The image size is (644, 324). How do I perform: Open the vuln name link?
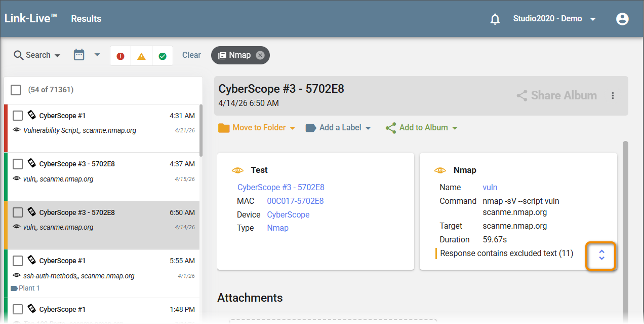point(490,188)
